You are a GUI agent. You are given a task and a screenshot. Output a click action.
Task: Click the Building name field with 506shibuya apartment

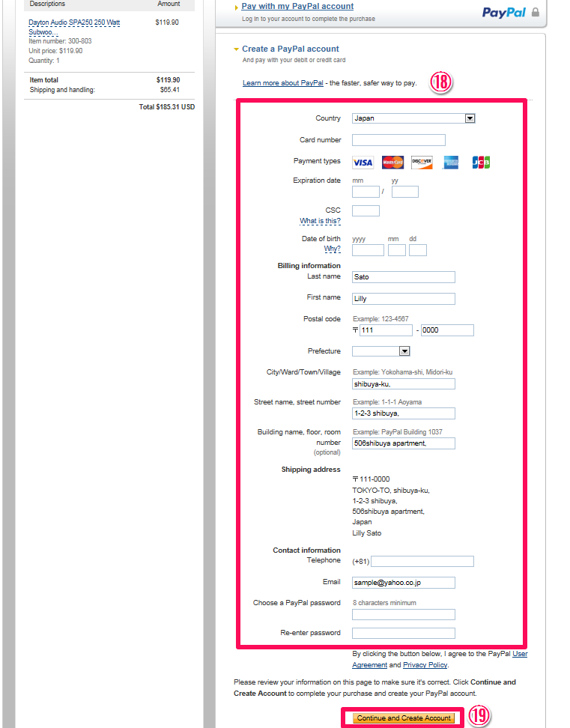[x=404, y=443]
